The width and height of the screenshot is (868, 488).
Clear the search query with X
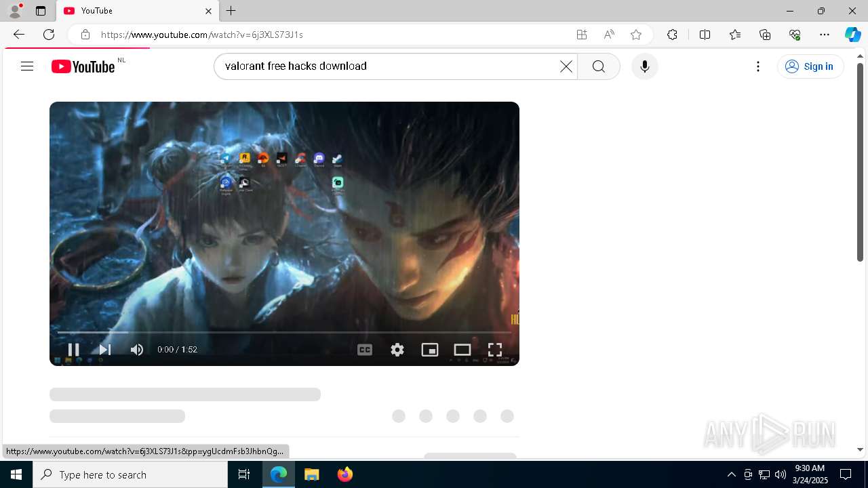click(566, 66)
